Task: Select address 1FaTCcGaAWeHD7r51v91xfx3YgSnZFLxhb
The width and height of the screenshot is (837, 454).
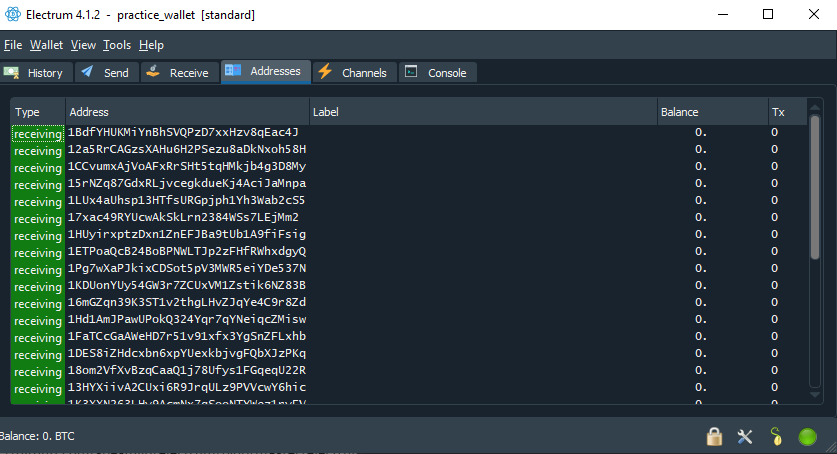Action: (187, 337)
